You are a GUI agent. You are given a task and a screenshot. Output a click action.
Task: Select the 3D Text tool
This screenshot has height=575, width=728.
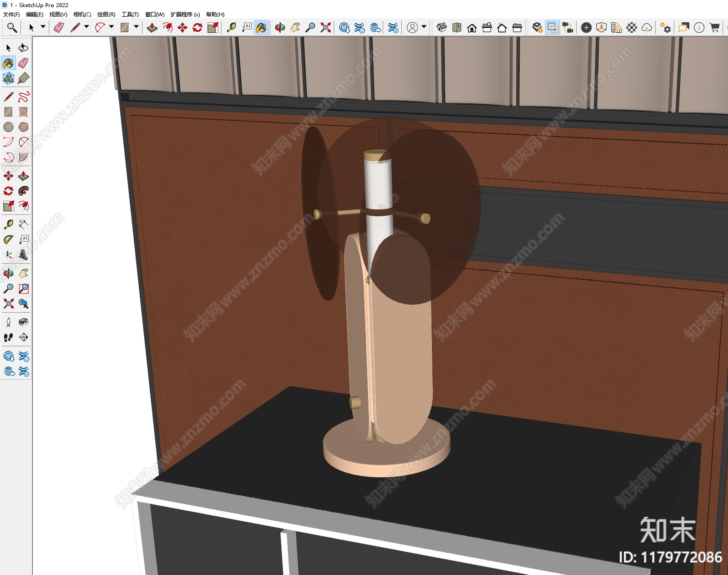(24, 255)
